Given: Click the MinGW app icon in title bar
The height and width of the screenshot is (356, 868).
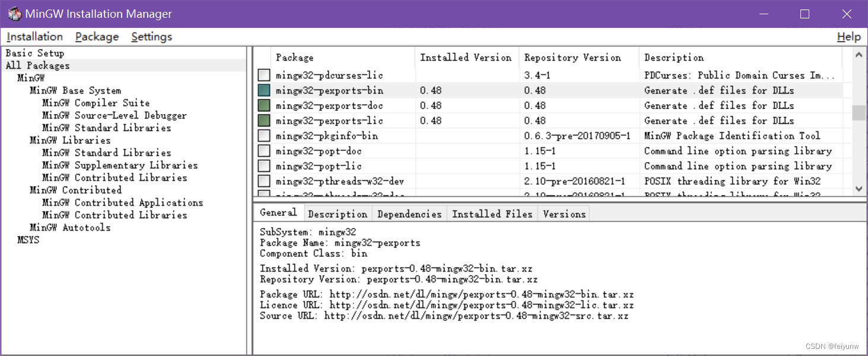Looking at the screenshot, I should click(x=15, y=14).
